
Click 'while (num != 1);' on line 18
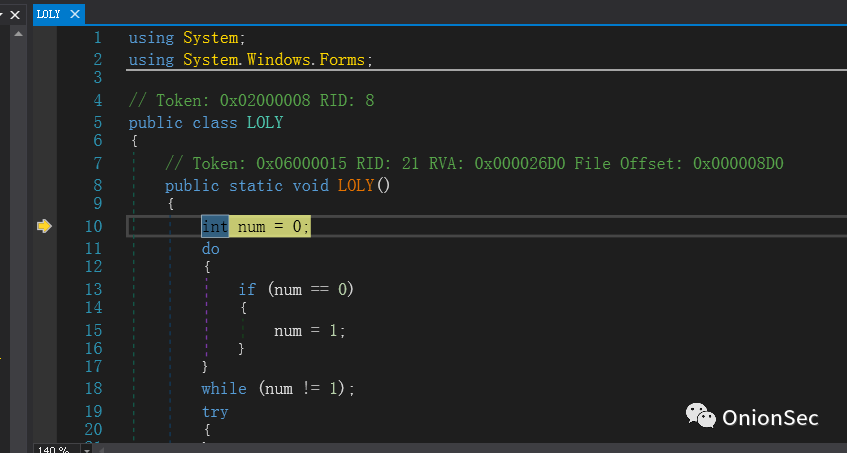coord(278,389)
